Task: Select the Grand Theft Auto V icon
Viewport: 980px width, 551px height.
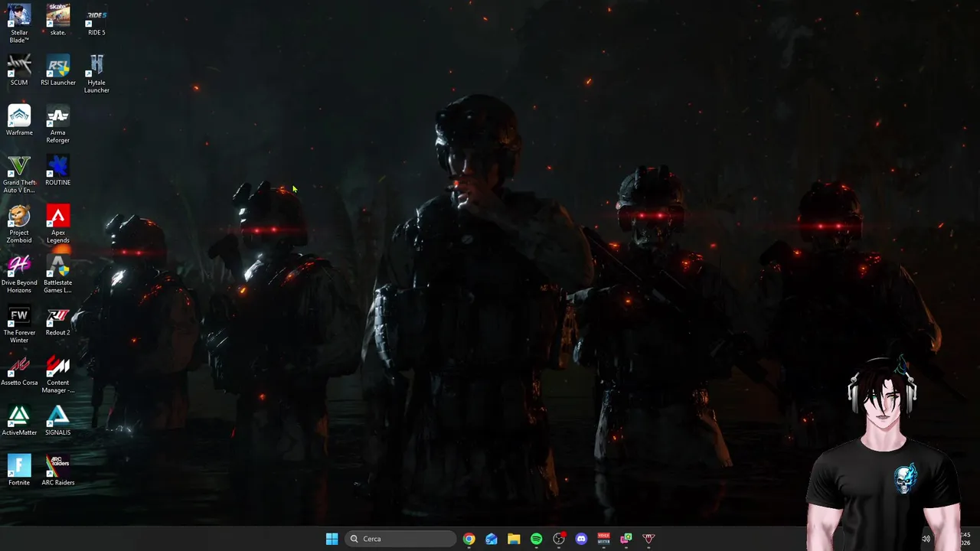Action: [19, 174]
